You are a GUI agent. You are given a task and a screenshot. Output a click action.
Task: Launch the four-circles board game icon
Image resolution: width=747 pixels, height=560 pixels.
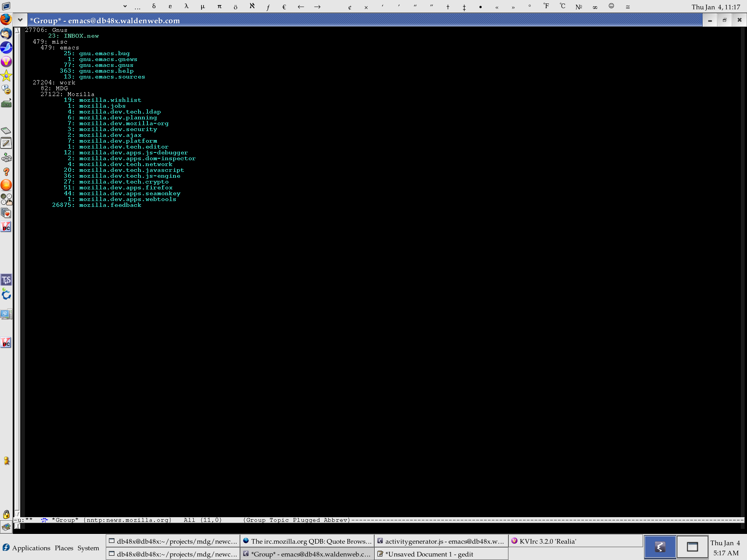pyautogui.click(x=6, y=199)
